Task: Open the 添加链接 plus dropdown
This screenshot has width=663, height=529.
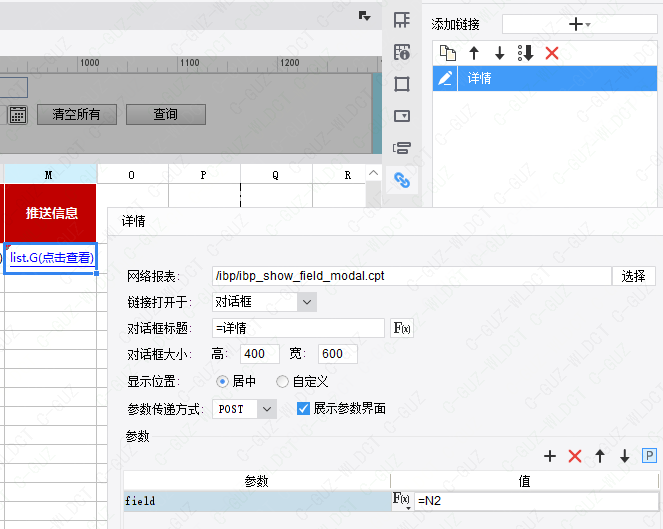Action: tap(579, 24)
